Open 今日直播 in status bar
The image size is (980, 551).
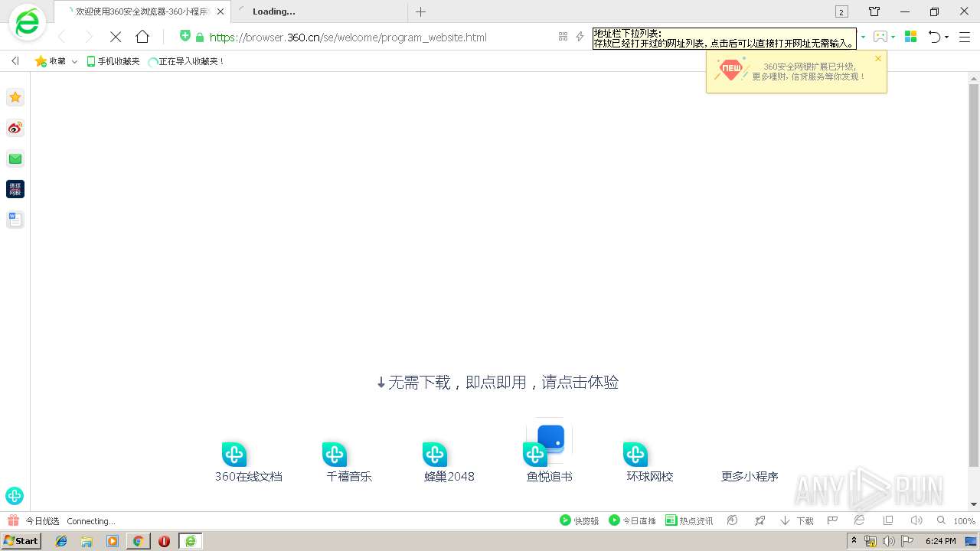pos(632,520)
